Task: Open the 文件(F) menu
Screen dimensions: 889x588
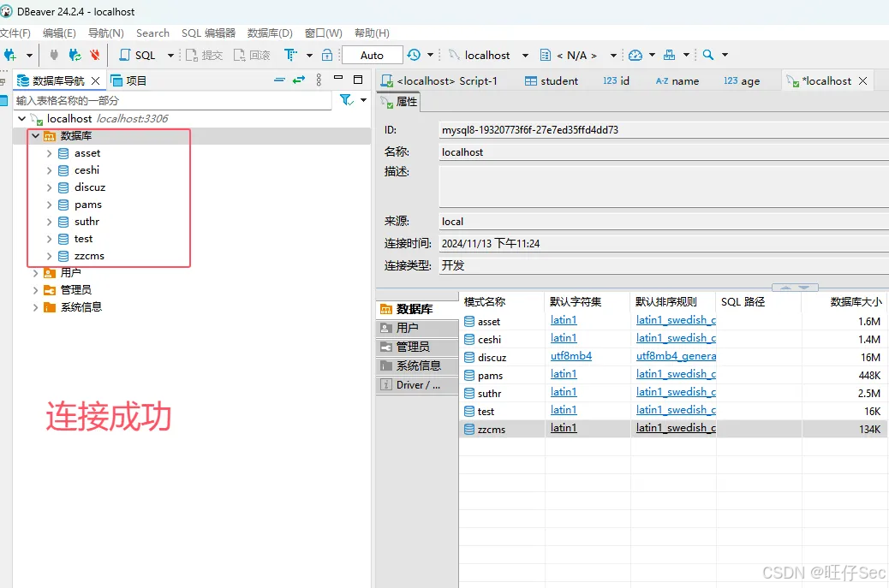Action: (x=15, y=33)
